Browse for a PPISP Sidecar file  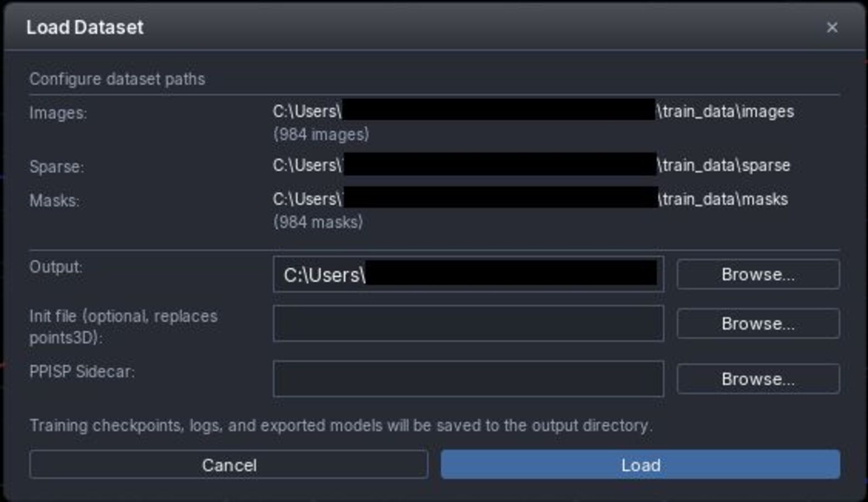757,379
